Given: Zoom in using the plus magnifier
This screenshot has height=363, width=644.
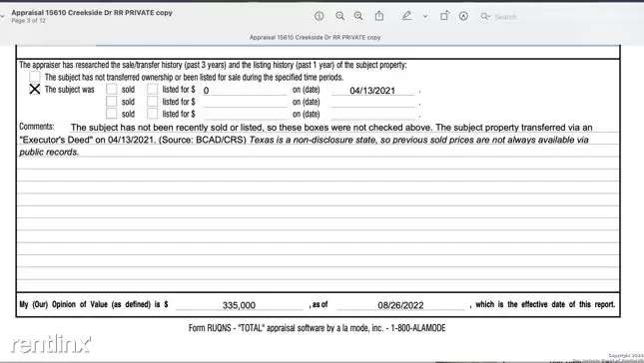Looking at the screenshot, I should 358,16.
